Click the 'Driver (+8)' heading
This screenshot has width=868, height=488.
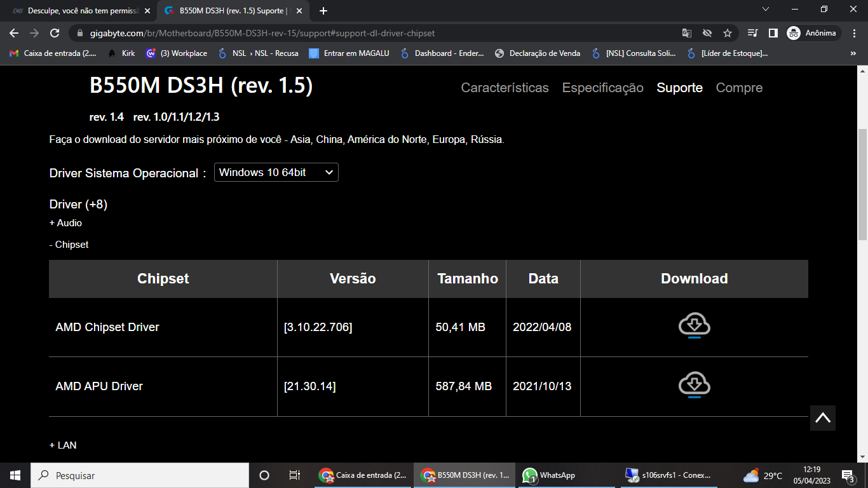[78, 204]
